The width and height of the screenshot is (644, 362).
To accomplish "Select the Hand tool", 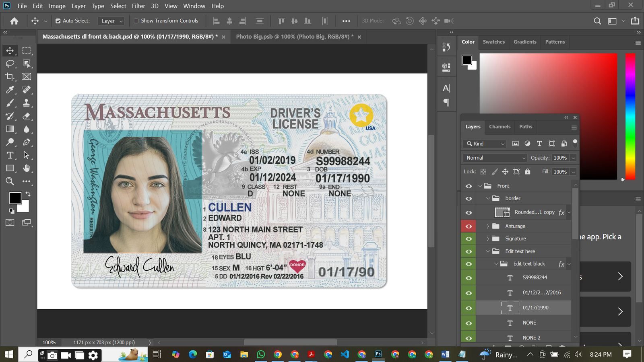I will coord(27,168).
